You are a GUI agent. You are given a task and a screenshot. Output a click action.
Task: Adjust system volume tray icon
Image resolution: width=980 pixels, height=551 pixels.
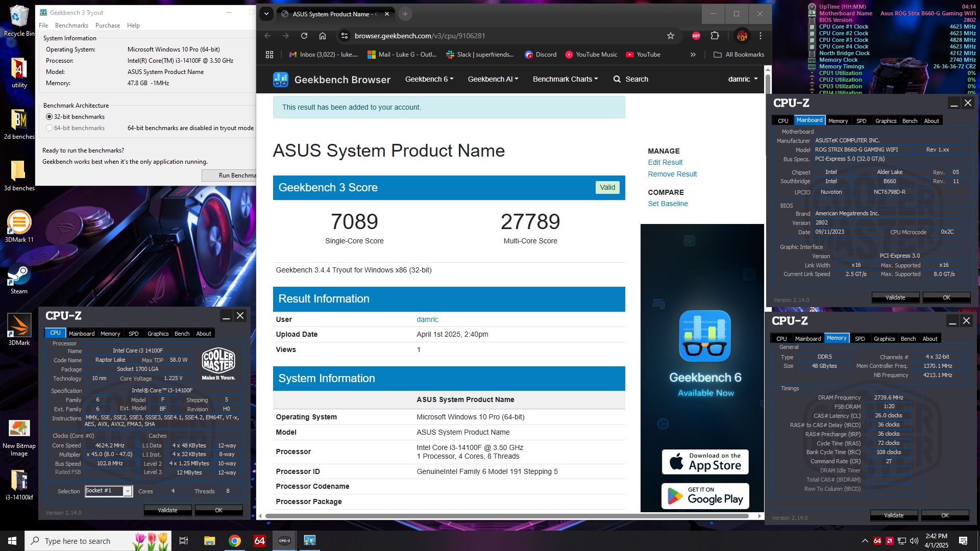pyautogui.click(x=914, y=541)
